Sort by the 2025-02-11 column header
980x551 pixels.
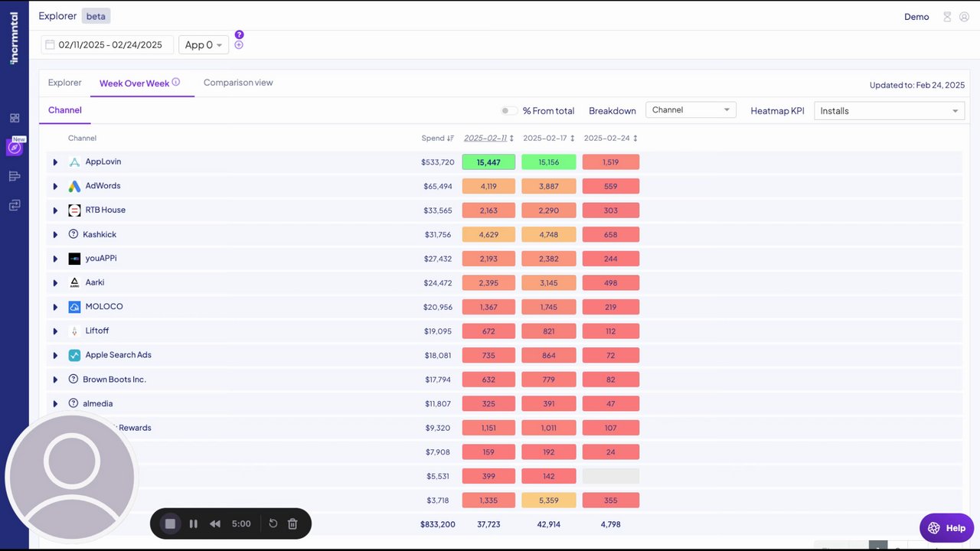pyautogui.click(x=488, y=139)
